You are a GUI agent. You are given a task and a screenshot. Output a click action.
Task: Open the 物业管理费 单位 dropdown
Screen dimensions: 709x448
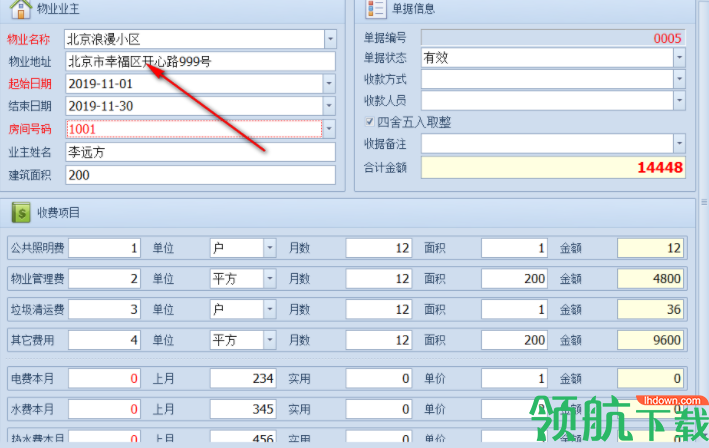[x=270, y=278]
